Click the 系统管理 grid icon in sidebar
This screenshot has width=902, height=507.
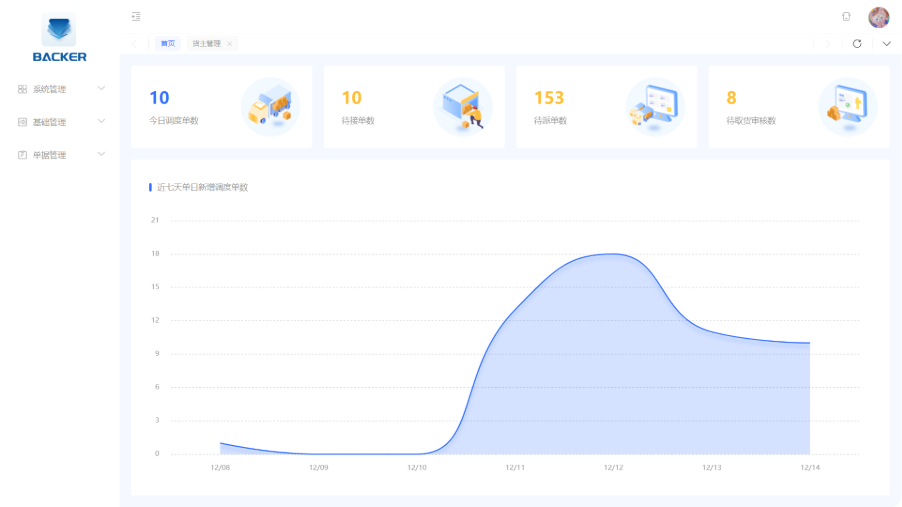click(22, 89)
